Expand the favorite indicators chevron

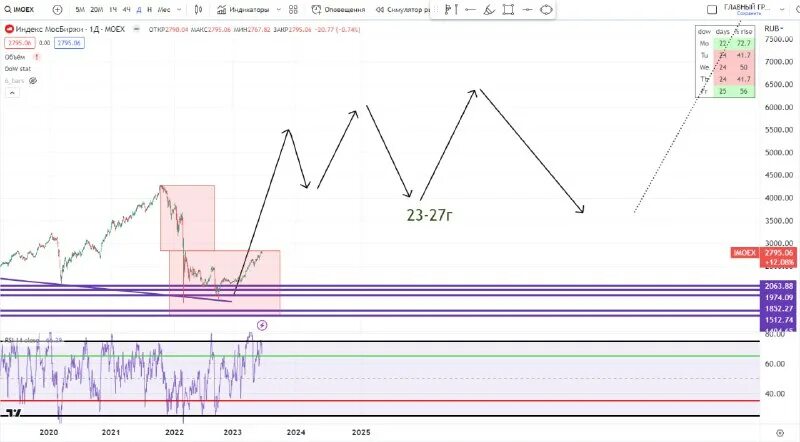[x=279, y=10]
